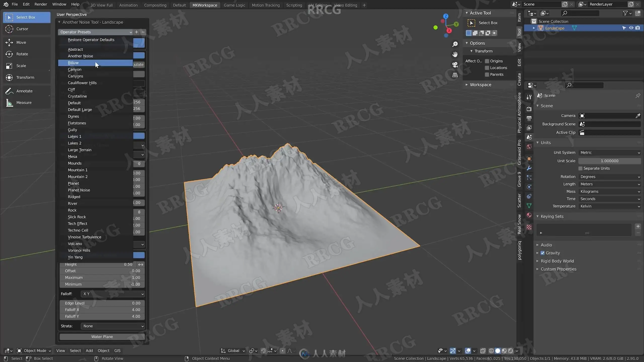The width and height of the screenshot is (644, 362).
Task: Expand the Rigid Body World panel
Action: point(557,261)
